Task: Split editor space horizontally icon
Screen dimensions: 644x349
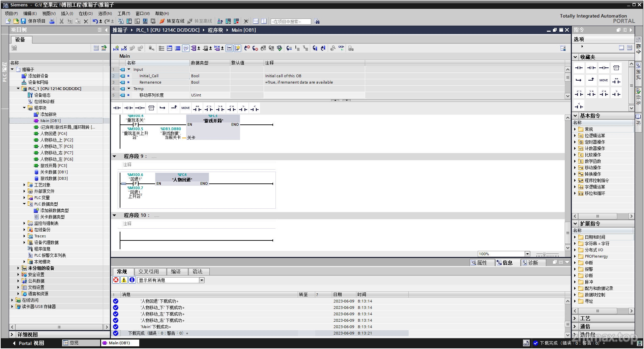Action: (x=256, y=21)
